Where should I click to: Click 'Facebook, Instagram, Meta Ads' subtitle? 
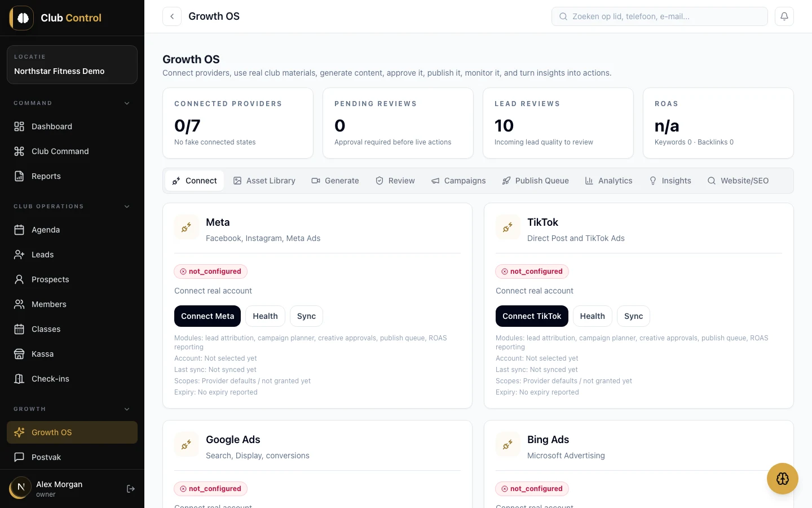click(x=263, y=238)
